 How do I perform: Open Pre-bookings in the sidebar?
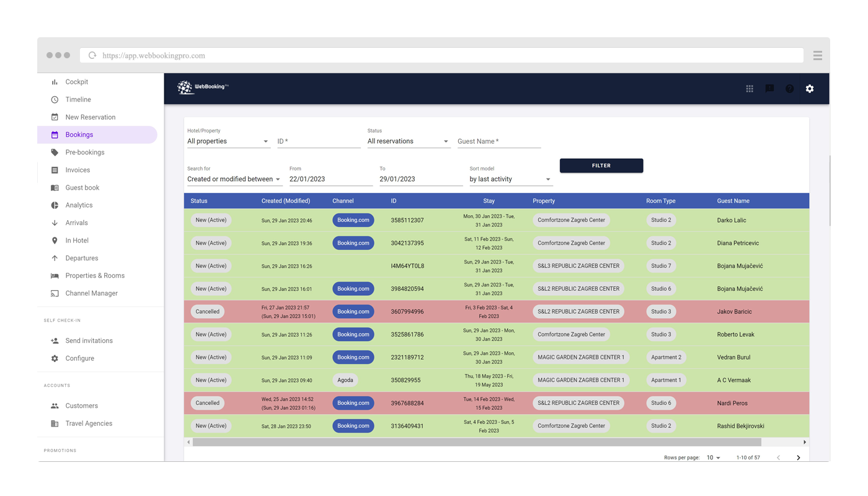85,153
